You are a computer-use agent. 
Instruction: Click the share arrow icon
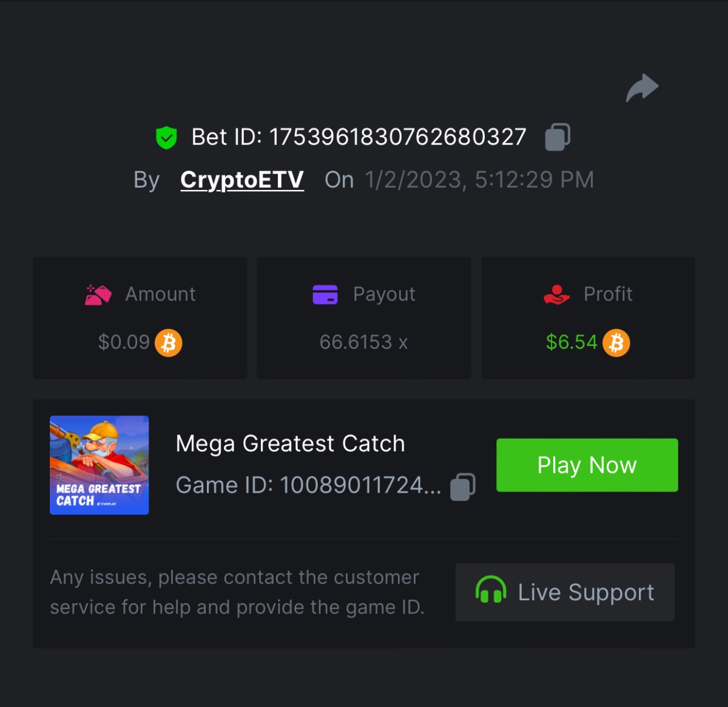642,88
